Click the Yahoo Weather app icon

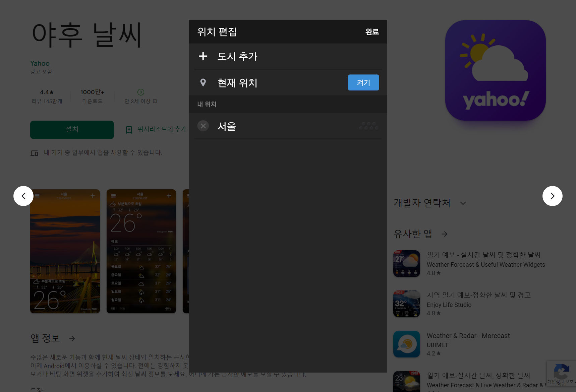pos(496,70)
